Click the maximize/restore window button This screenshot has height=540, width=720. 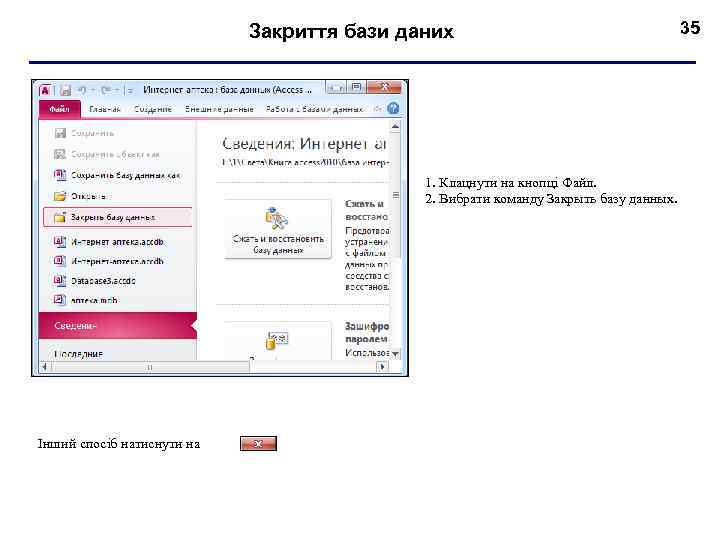coord(357,88)
